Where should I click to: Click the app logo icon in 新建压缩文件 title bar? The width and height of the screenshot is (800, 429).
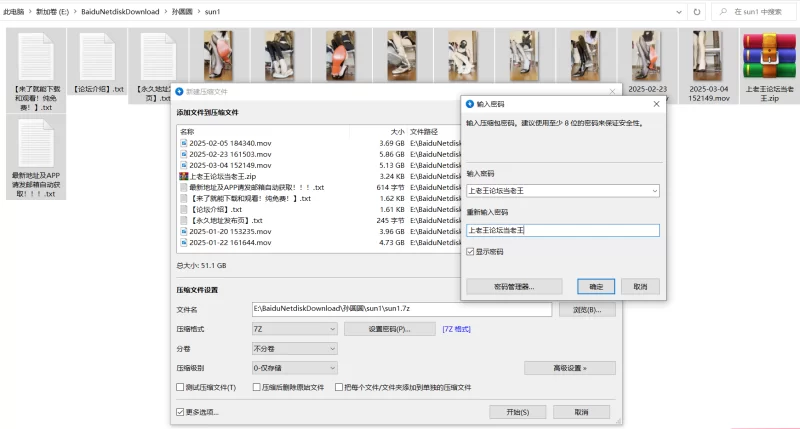[179, 92]
